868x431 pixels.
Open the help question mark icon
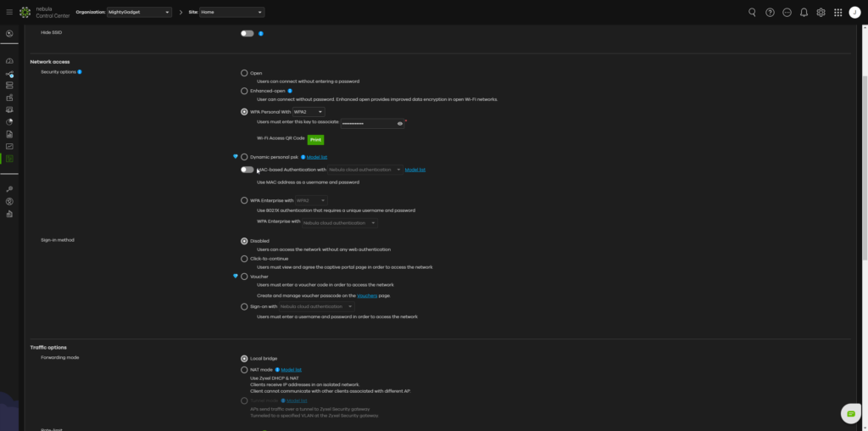pyautogui.click(x=770, y=12)
